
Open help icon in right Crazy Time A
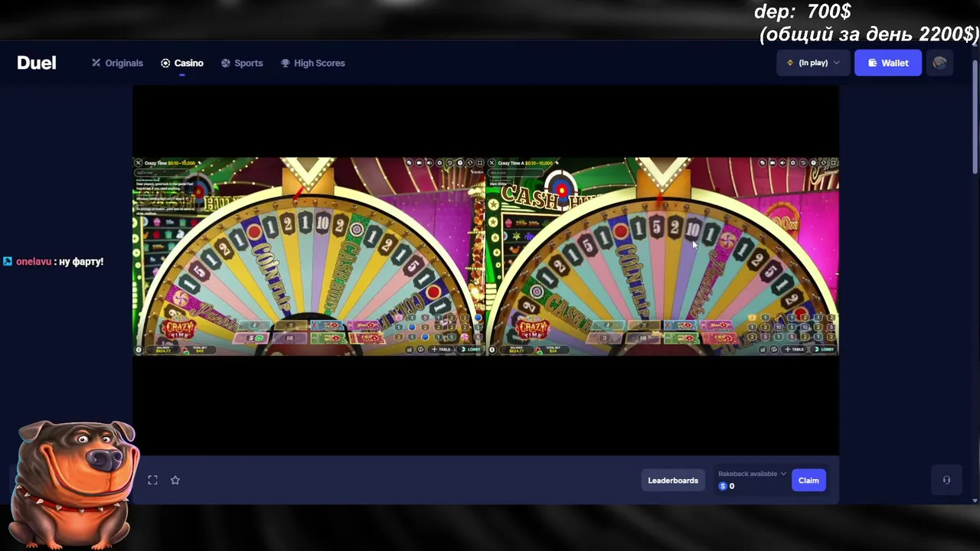pos(812,162)
